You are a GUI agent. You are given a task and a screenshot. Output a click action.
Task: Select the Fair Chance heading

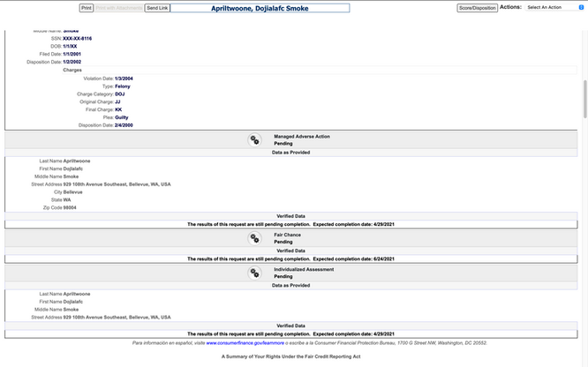[287, 235]
